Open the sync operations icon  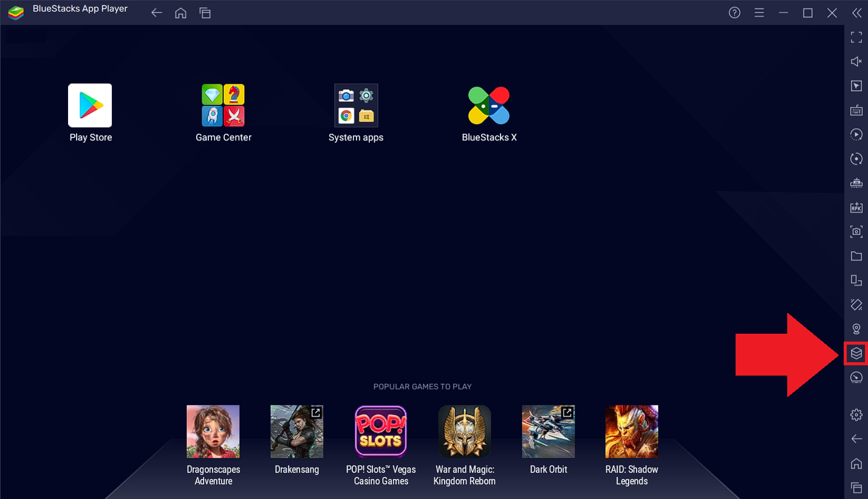856,159
